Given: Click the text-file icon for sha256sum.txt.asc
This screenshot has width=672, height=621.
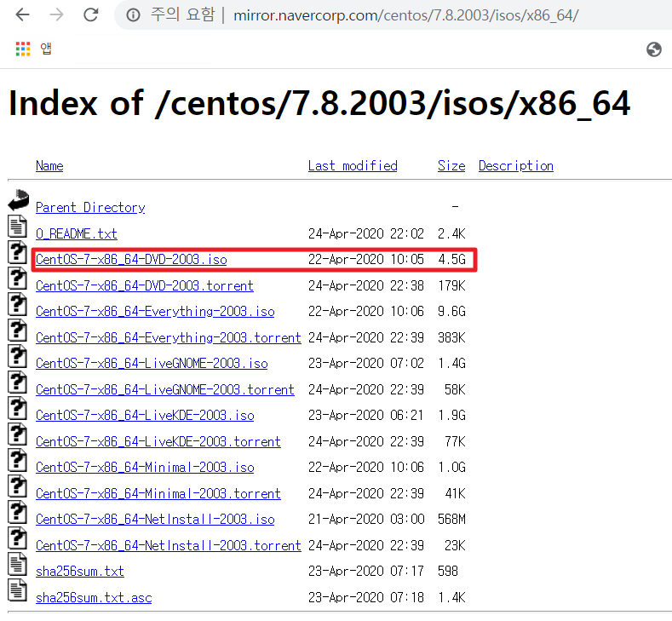Looking at the screenshot, I should (18, 589).
